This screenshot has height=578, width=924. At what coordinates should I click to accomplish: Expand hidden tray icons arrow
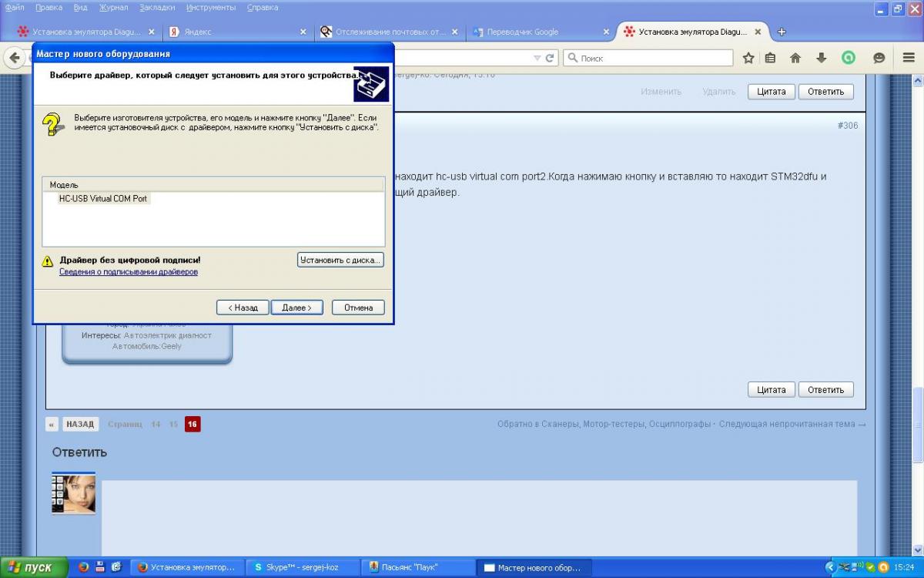coord(830,567)
